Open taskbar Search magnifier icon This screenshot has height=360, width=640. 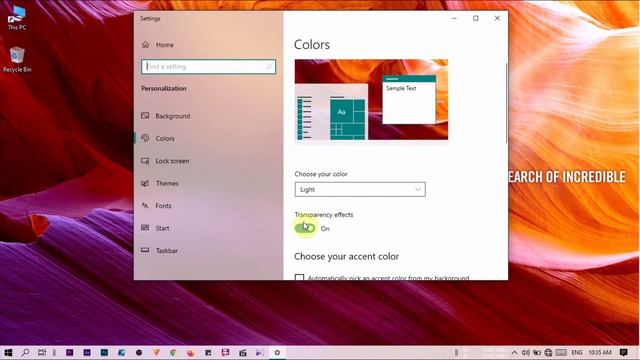click(x=25, y=352)
